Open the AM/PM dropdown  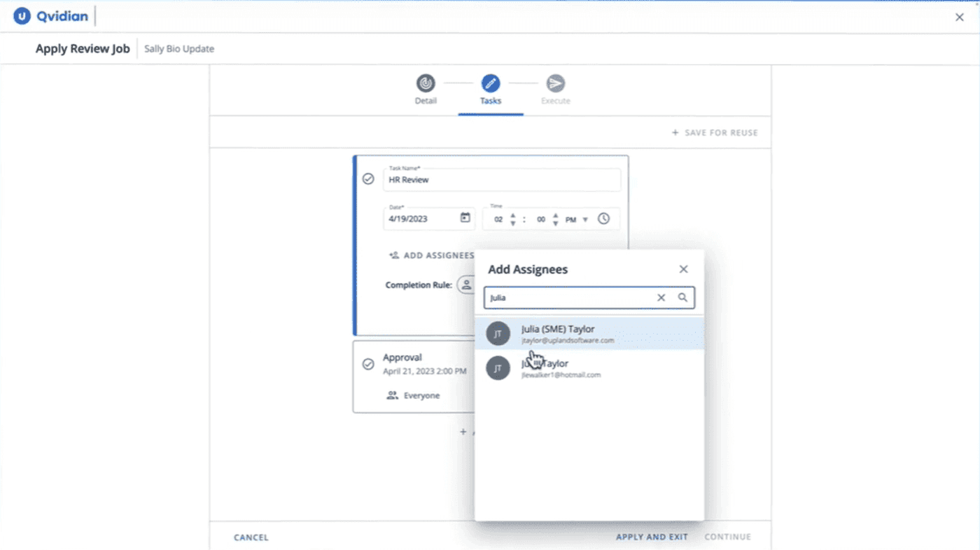[x=585, y=219]
